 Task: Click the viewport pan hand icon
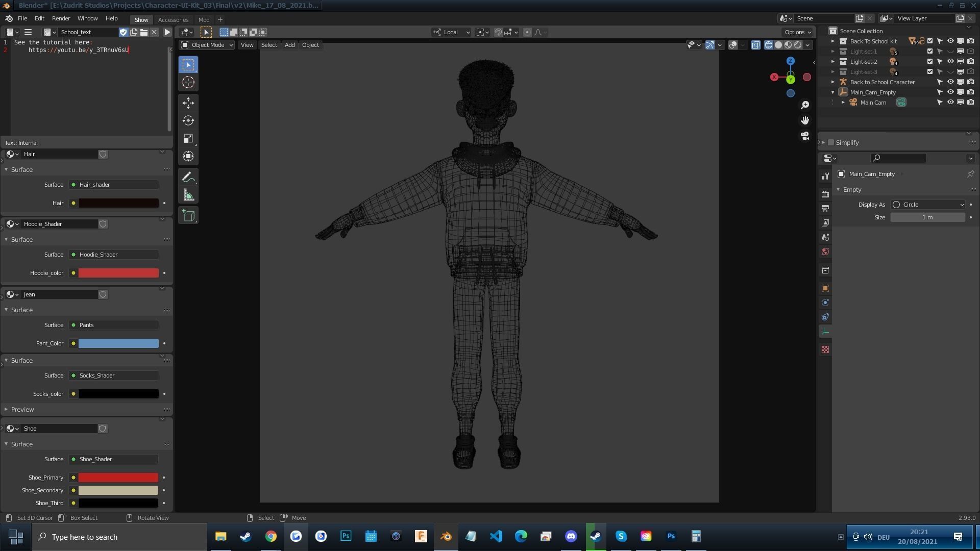[805, 120]
